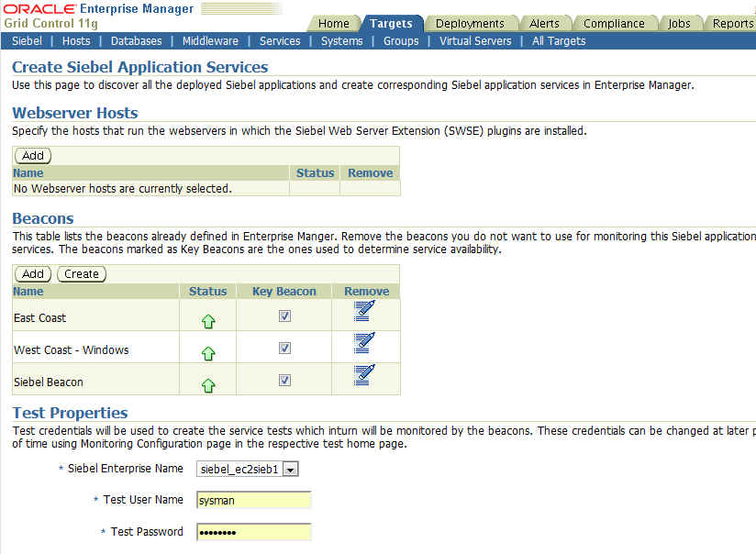Screen dimensions: 756x554
Task: Click East Coast green up status arrow
Action: click(208, 322)
